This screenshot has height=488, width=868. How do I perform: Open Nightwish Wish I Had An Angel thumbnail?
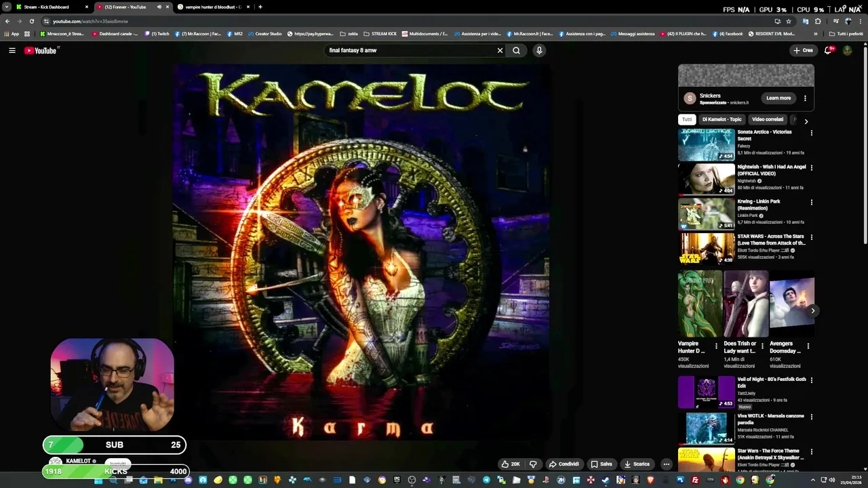click(x=707, y=179)
